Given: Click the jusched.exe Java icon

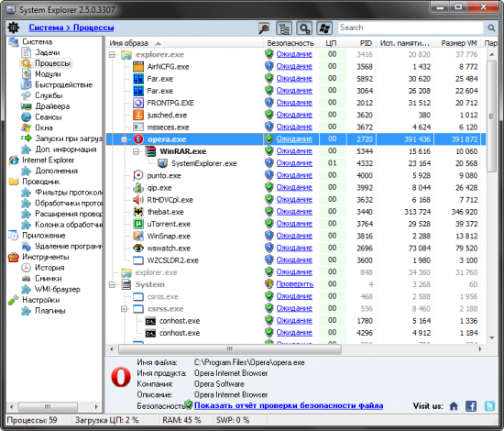Looking at the screenshot, I should pyautogui.click(x=138, y=116).
